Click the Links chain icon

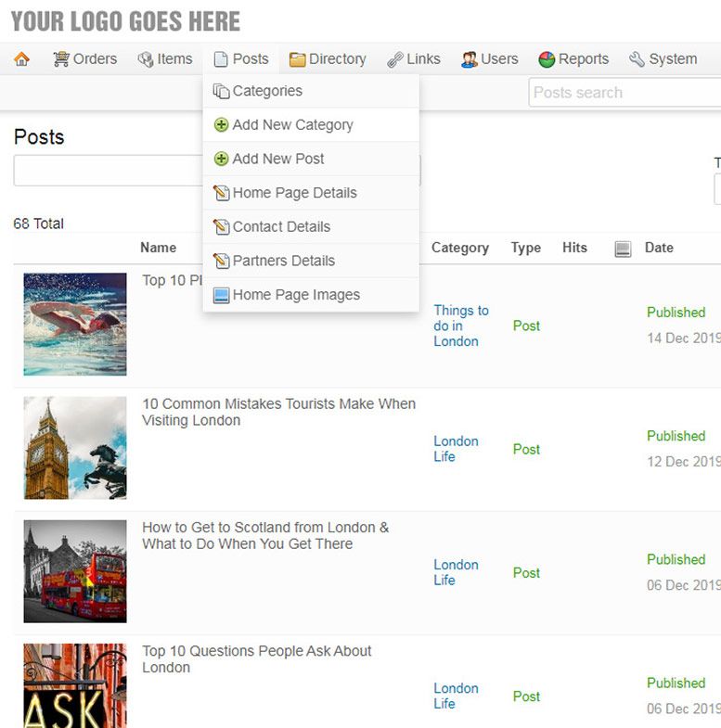tap(395, 59)
